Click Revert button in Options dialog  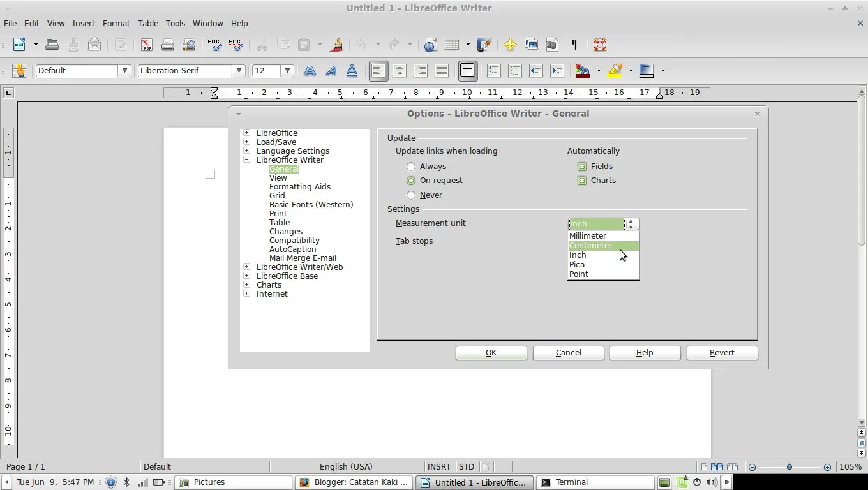click(x=722, y=353)
